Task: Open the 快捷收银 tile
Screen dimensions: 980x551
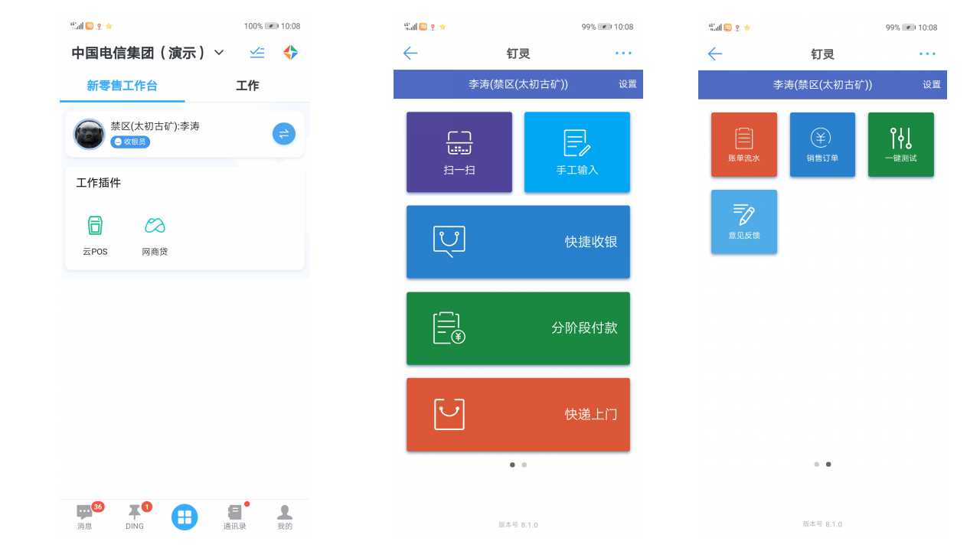Action: pyautogui.click(x=518, y=242)
